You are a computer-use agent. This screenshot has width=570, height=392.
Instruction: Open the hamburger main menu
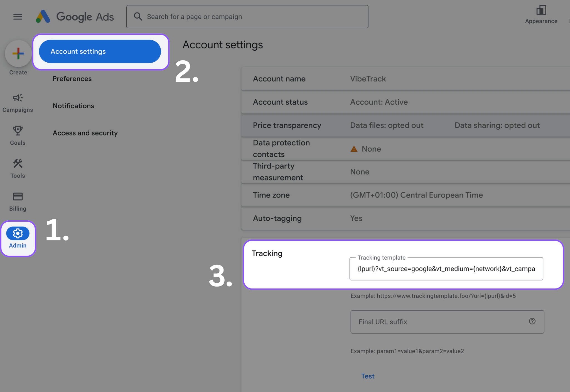pyautogui.click(x=18, y=17)
